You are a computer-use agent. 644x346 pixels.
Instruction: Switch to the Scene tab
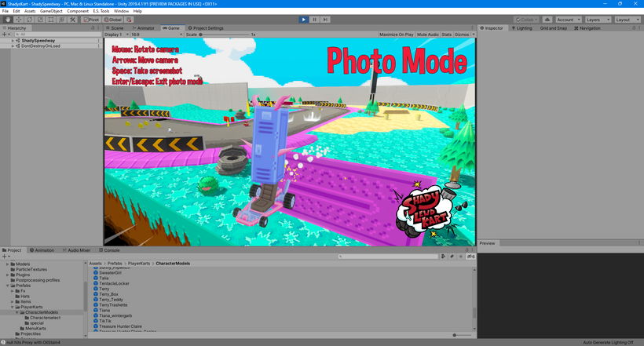[x=115, y=28]
